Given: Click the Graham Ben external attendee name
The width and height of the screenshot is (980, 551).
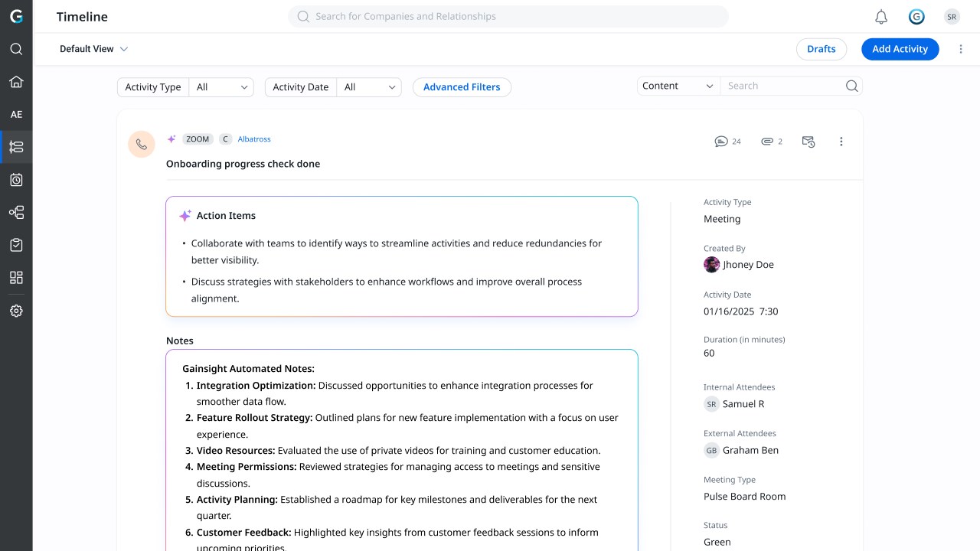Looking at the screenshot, I should (x=750, y=450).
